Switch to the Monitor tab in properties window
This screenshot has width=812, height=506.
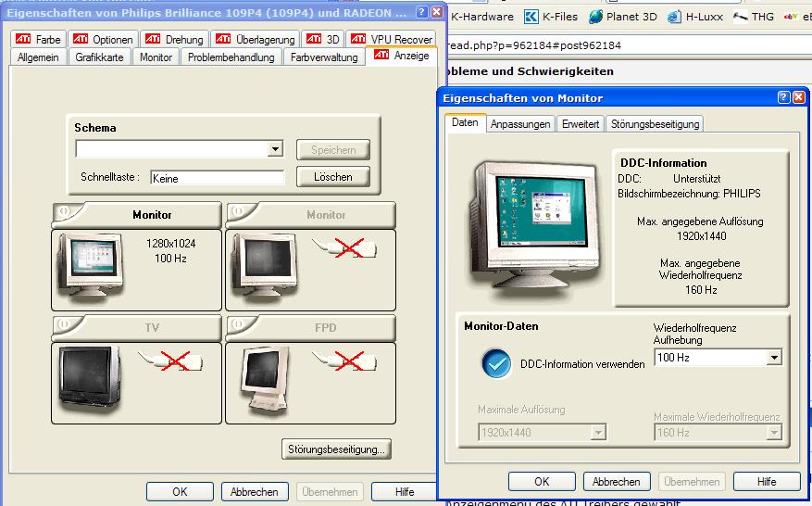coord(156,57)
